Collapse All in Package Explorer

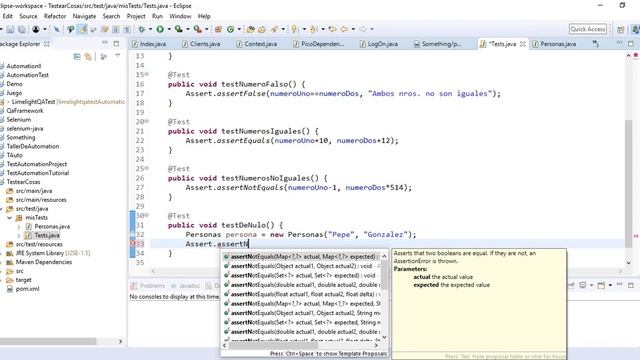point(77,57)
